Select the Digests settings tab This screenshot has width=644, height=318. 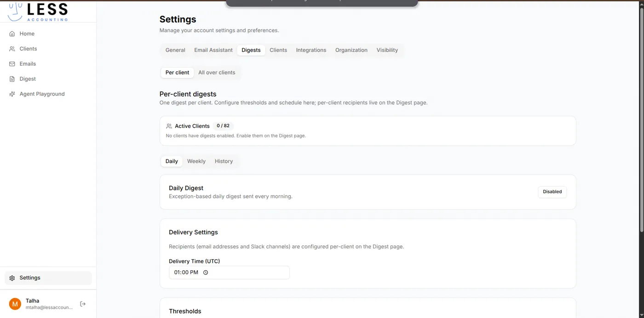tap(251, 50)
